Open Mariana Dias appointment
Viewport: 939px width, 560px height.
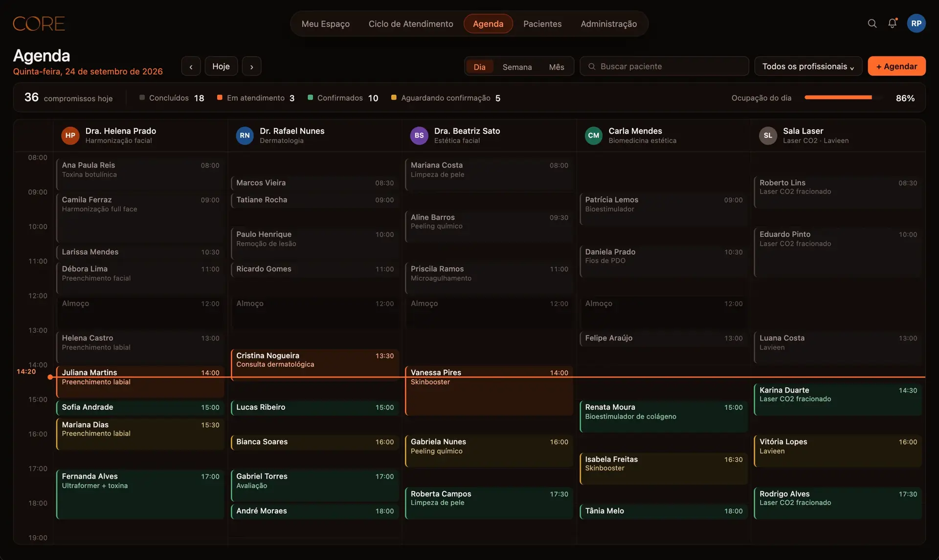140,433
